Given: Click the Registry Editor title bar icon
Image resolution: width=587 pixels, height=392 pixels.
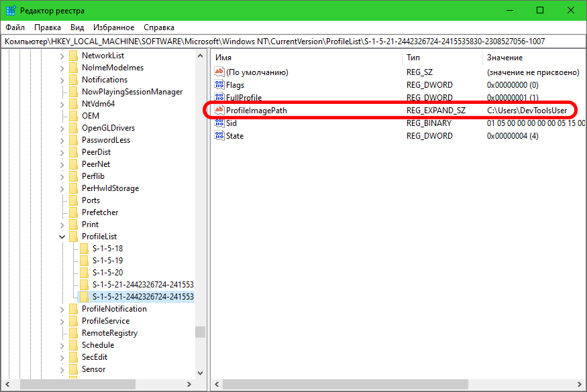Looking at the screenshot, I should [11, 11].
